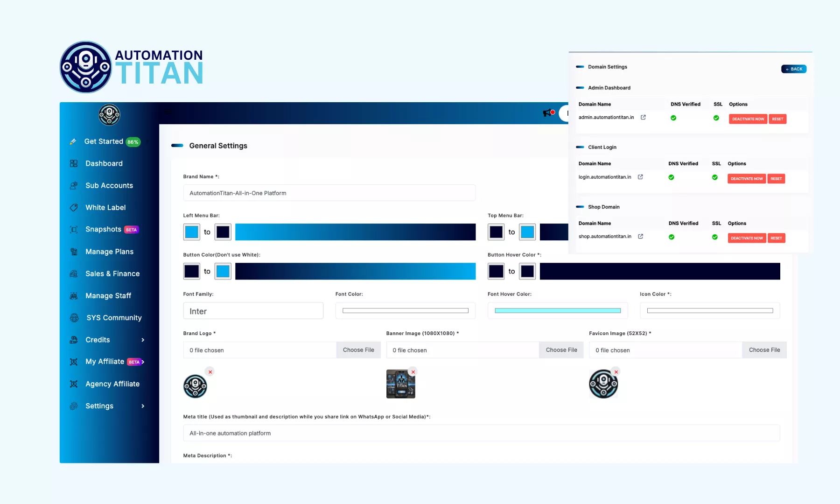
Task: Open the Font Family Inter dropdown
Action: point(253,311)
